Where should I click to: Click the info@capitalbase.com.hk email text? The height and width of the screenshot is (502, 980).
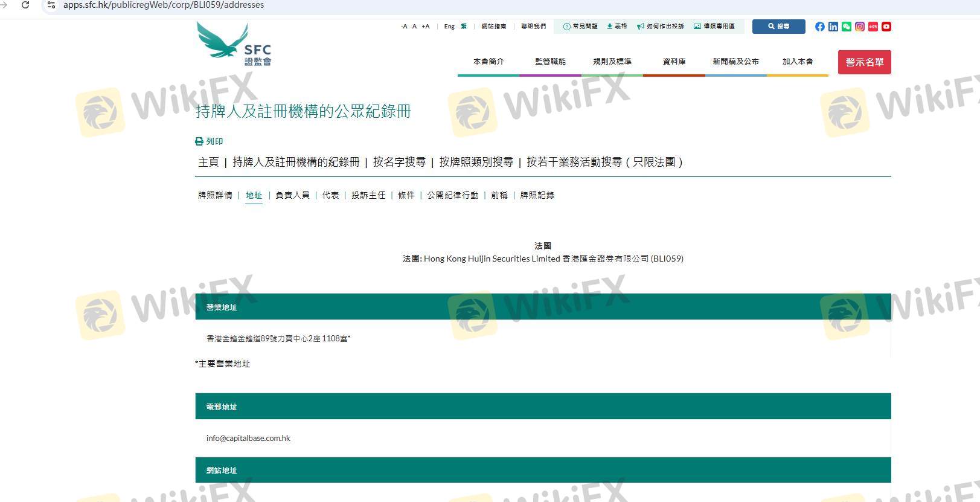coord(248,439)
